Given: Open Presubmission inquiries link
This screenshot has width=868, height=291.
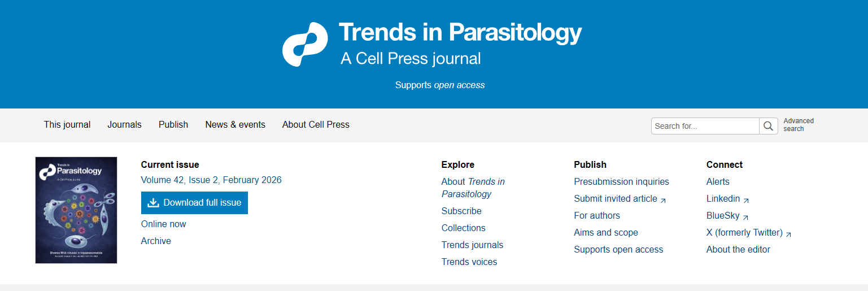Looking at the screenshot, I should (x=621, y=182).
